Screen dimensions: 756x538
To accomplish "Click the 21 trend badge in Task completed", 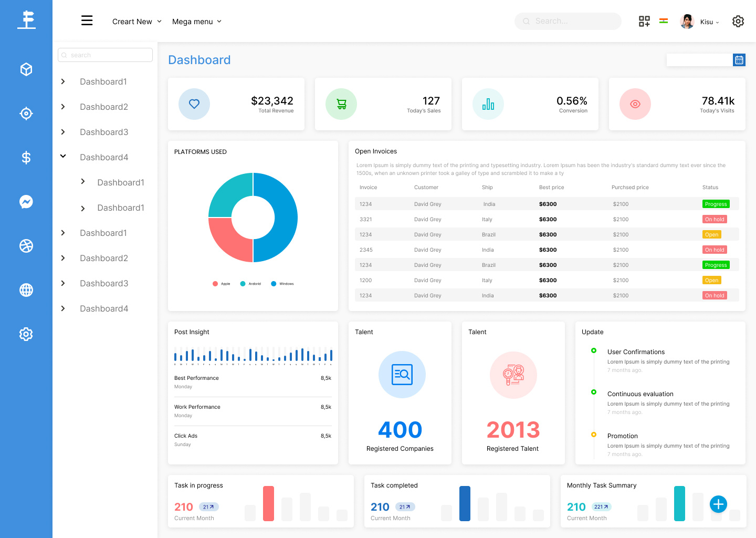I will tap(405, 507).
